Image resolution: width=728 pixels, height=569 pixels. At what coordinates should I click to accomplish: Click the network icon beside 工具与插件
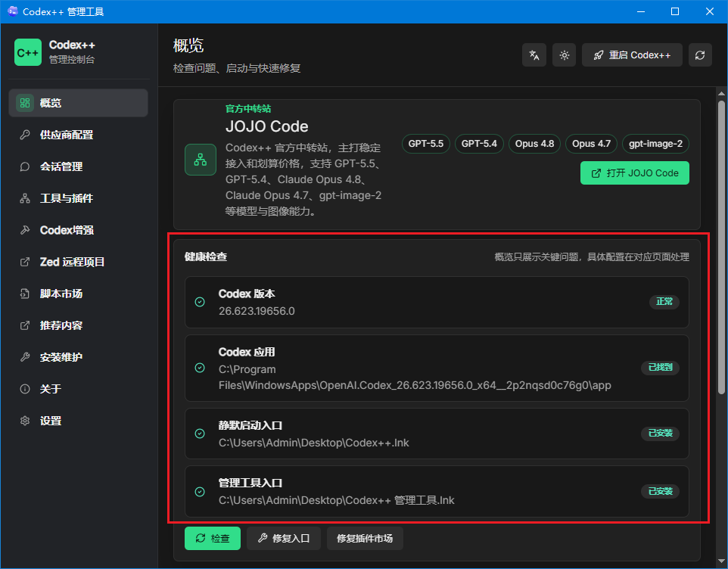click(x=25, y=198)
